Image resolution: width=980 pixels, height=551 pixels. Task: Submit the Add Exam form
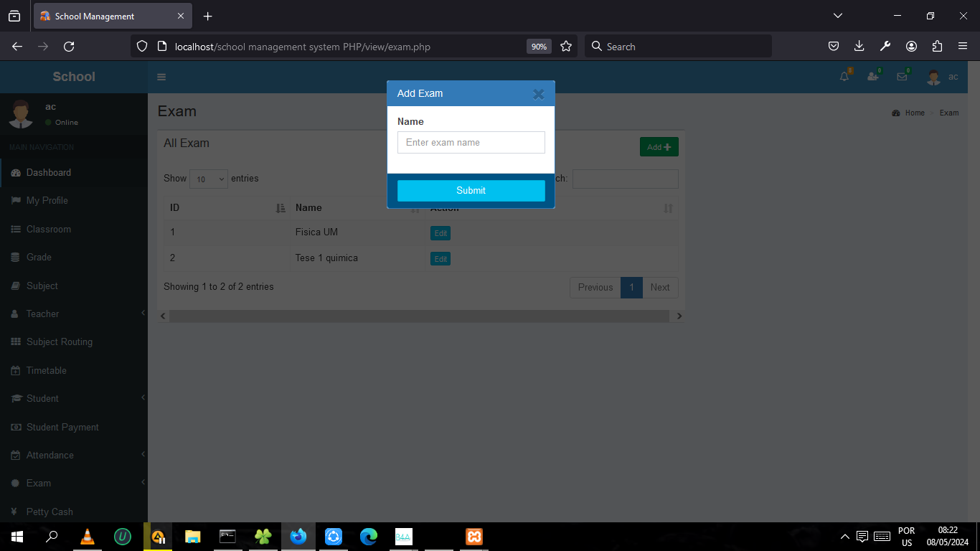[x=471, y=191]
